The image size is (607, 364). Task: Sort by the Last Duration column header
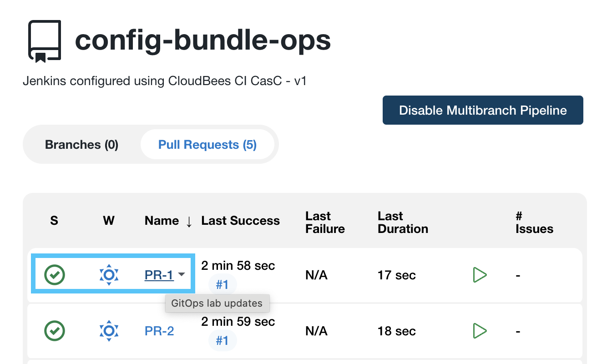(403, 222)
